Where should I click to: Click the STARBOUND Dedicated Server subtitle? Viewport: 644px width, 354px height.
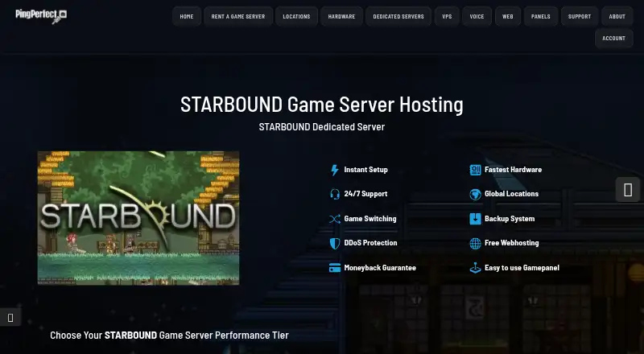coord(322,127)
